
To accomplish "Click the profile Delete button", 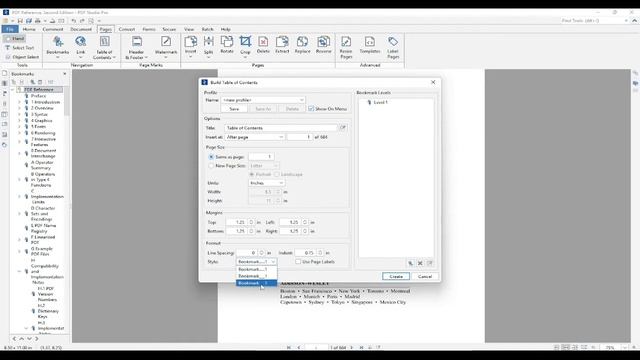I will [292, 109].
